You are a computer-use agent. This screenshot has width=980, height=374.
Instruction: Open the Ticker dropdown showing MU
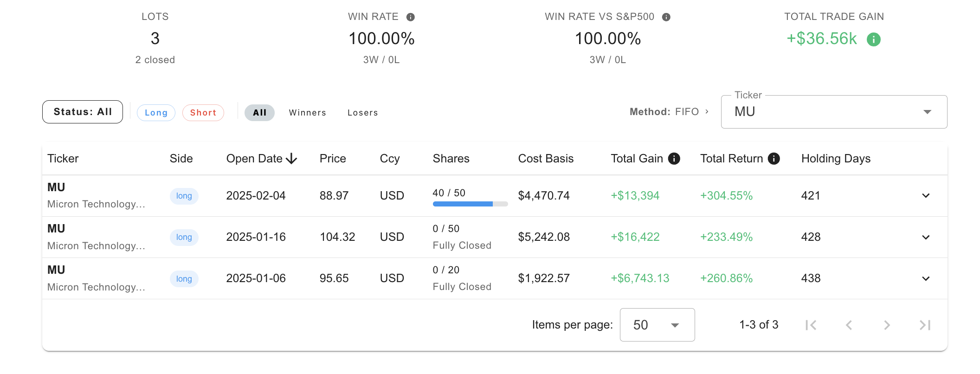pos(833,112)
